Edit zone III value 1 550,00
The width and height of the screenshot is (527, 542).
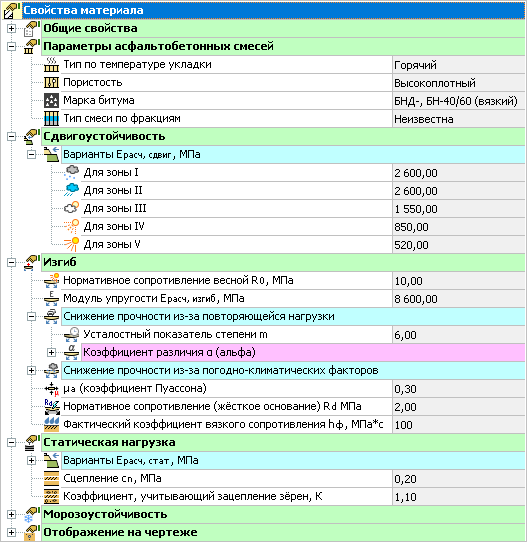459,208
